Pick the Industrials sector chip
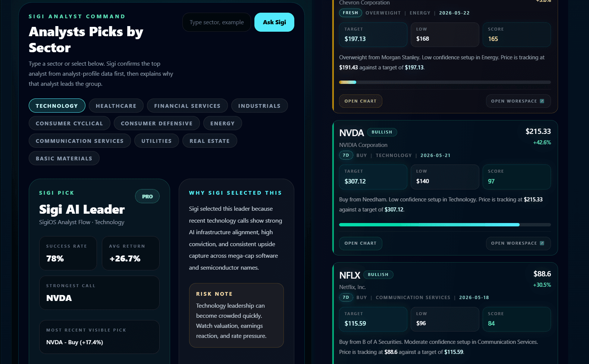The height and width of the screenshot is (364, 589). tap(259, 106)
